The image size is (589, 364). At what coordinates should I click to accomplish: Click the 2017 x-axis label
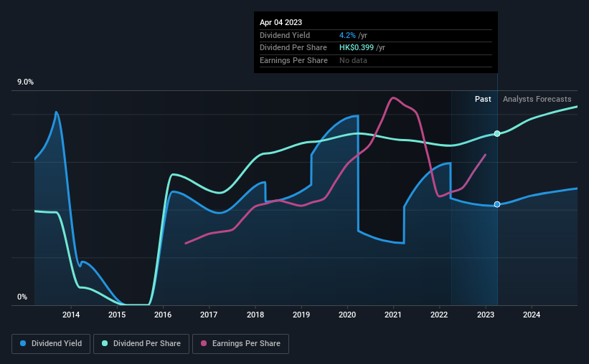[x=209, y=315]
